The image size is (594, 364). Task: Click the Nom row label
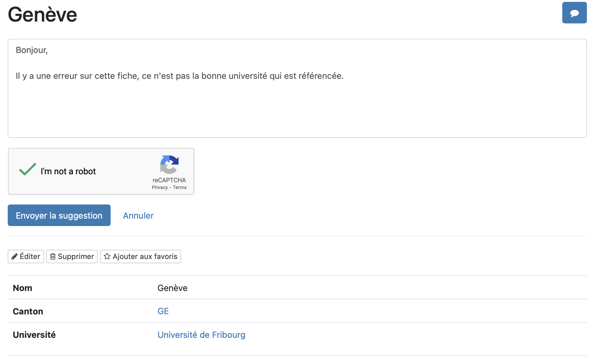(x=22, y=288)
